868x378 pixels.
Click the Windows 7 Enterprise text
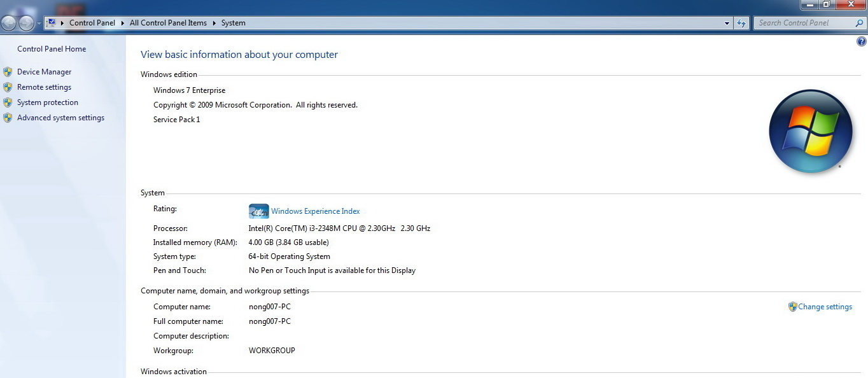point(189,90)
